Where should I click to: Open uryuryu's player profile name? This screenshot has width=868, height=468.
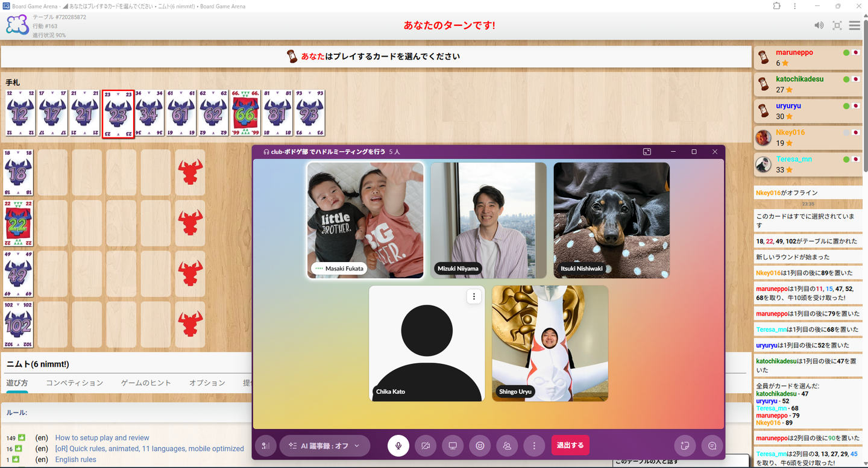pos(788,106)
